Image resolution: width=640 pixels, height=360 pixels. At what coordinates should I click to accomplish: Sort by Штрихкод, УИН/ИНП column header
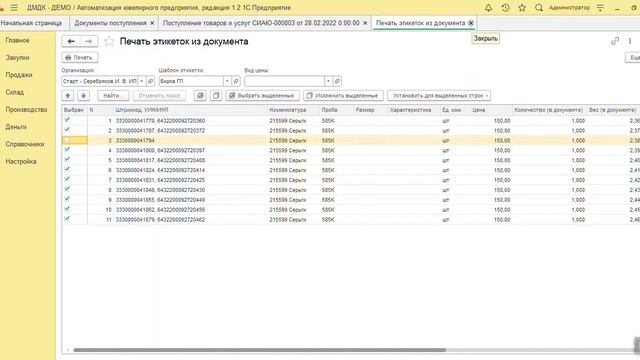190,110
